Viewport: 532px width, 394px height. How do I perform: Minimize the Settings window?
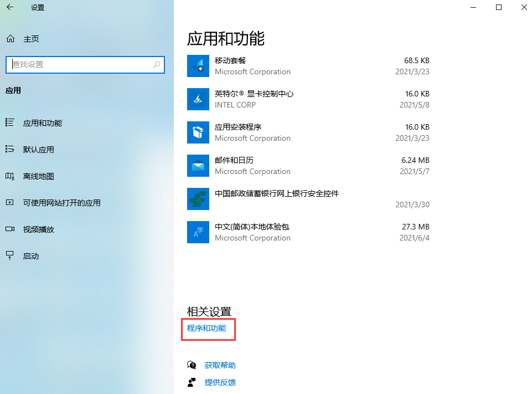point(473,7)
